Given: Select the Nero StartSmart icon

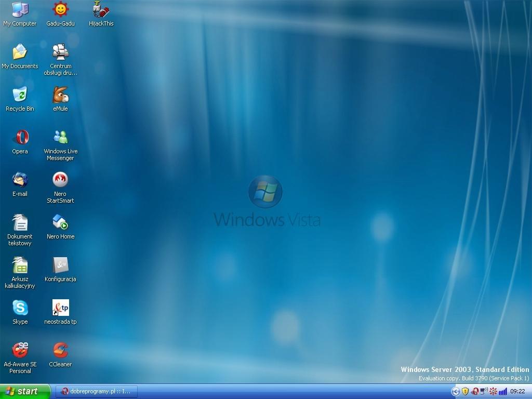Looking at the screenshot, I should pos(60,180).
